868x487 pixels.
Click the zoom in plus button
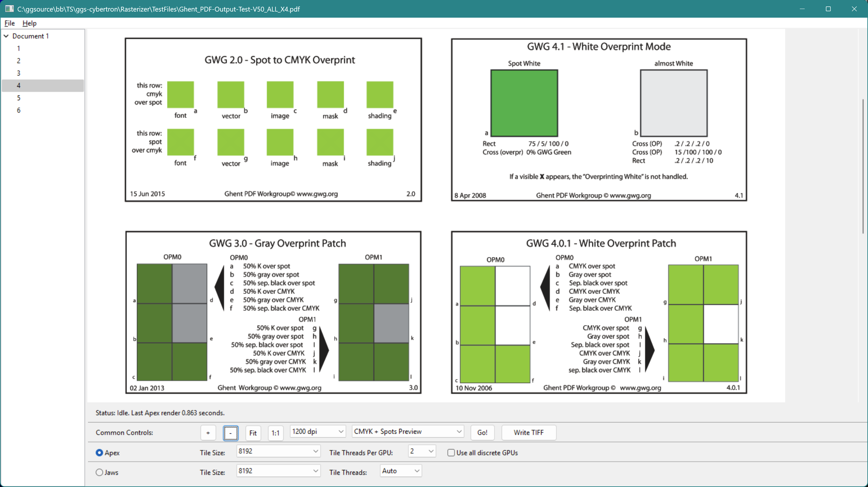(x=208, y=433)
